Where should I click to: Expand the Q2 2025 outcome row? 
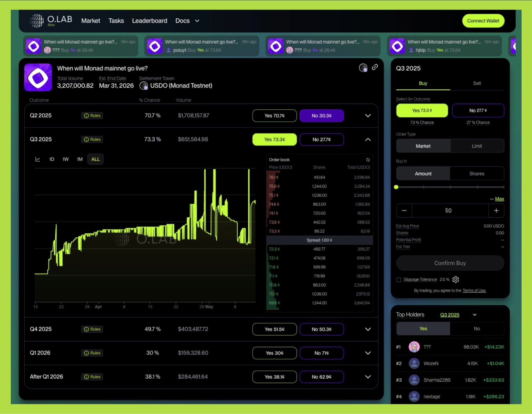[x=368, y=115]
